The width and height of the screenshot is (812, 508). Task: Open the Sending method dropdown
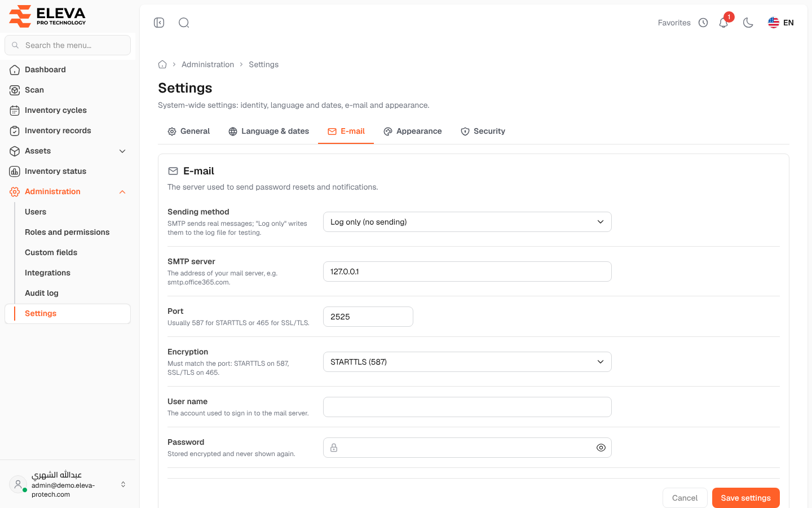[x=467, y=222]
